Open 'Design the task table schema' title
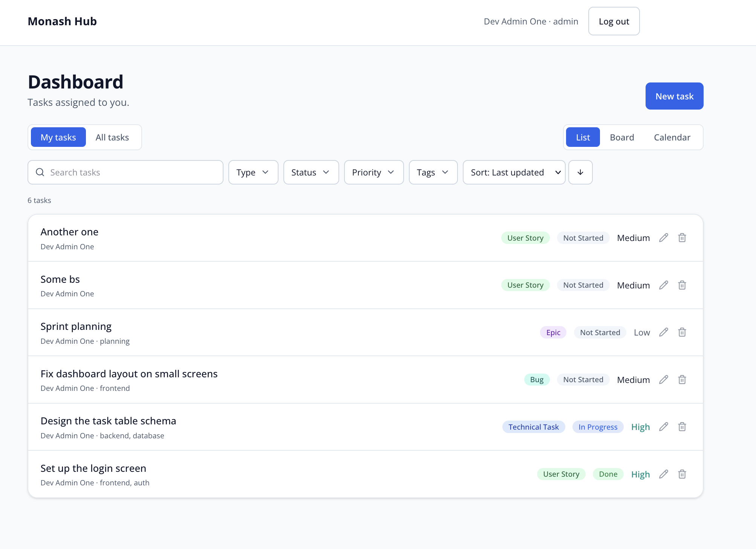The width and height of the screenshot is (756, 549). pos(108,421)
